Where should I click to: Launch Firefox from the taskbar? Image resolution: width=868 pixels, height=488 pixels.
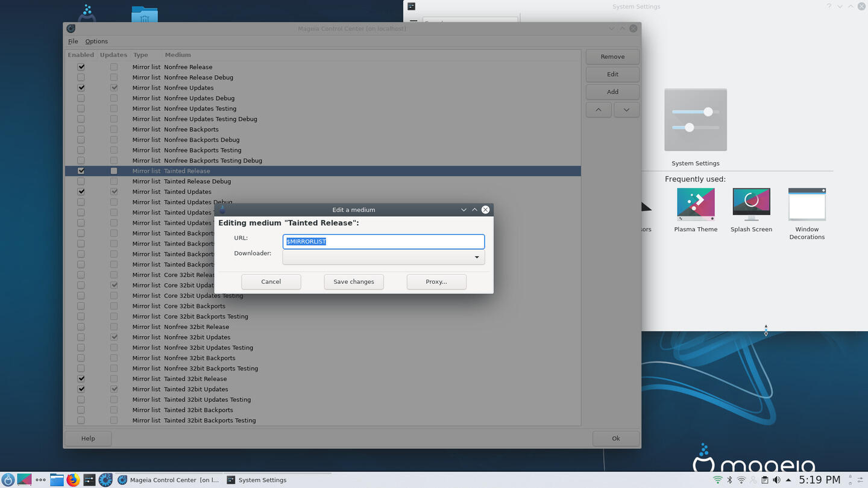coord(73,480)
